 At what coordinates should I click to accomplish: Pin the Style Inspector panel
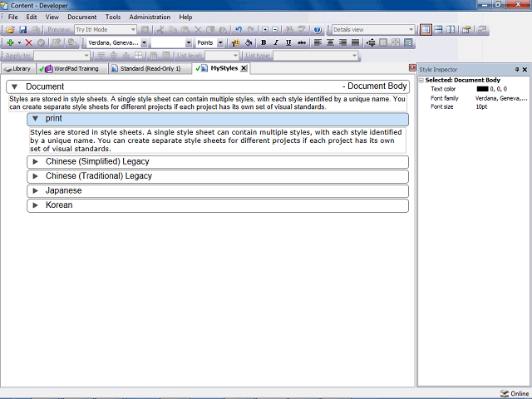pos(517,70)
